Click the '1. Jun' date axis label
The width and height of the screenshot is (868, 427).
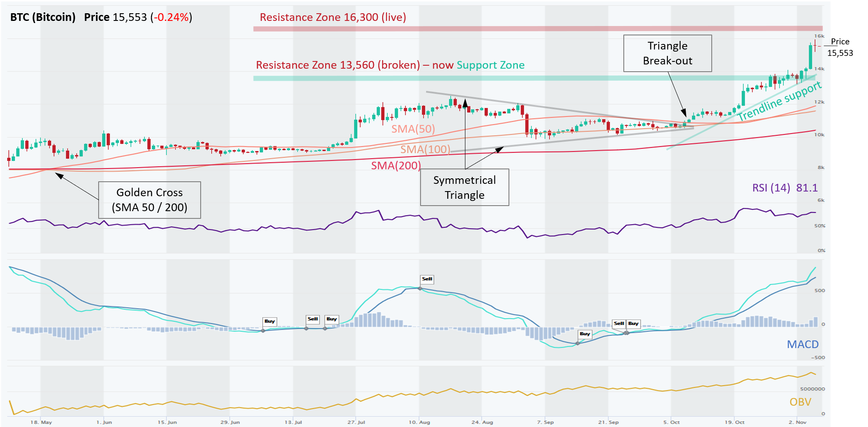pos(104,422)
